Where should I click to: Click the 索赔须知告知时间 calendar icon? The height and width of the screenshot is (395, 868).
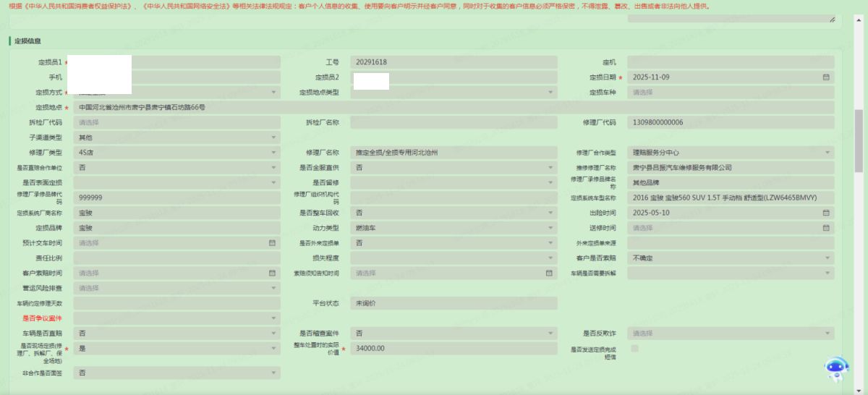(x=549, y=273)
